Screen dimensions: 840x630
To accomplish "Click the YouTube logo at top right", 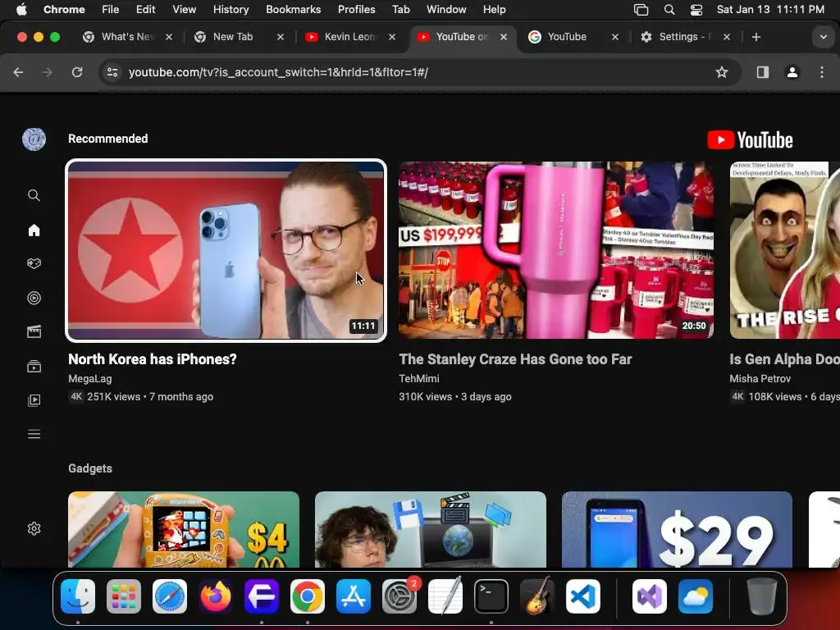I will click(750, 139).
